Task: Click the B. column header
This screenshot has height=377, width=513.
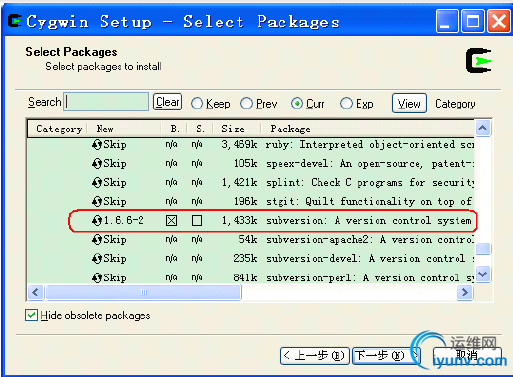Action: coord(174,129)
